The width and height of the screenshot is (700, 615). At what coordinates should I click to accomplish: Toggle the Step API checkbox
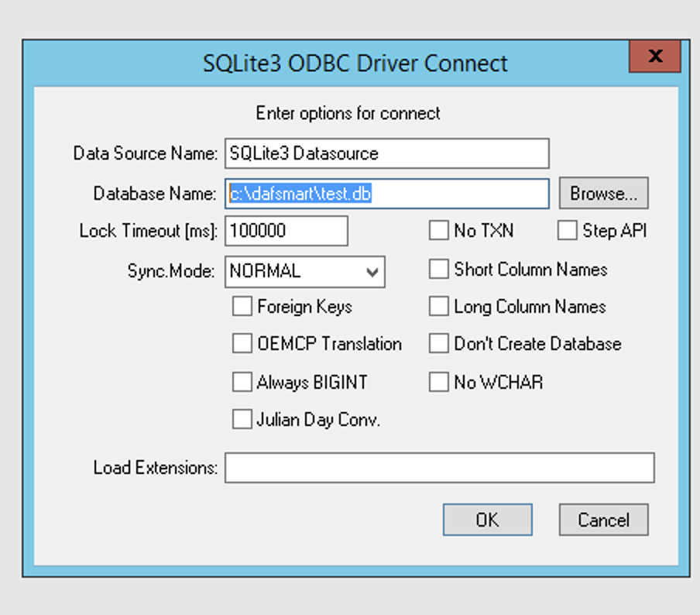click(x=567, y=231)
